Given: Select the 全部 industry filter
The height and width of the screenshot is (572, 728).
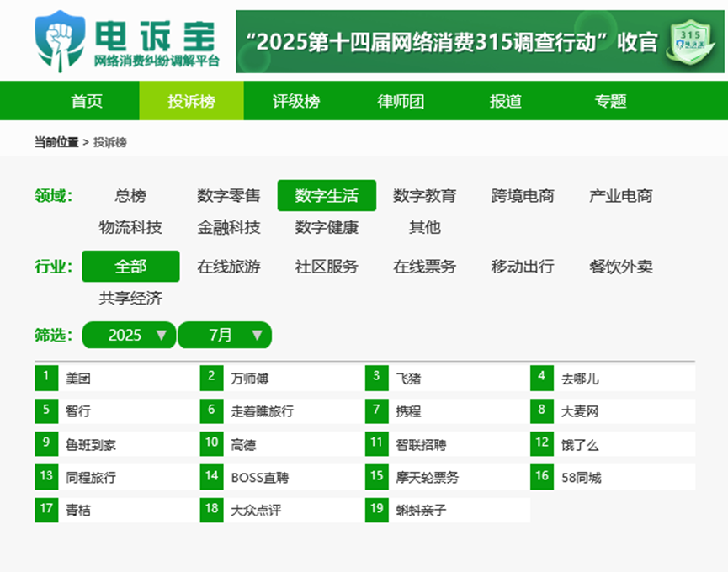Looking at the screenshot, I should [x=131, y=267].
